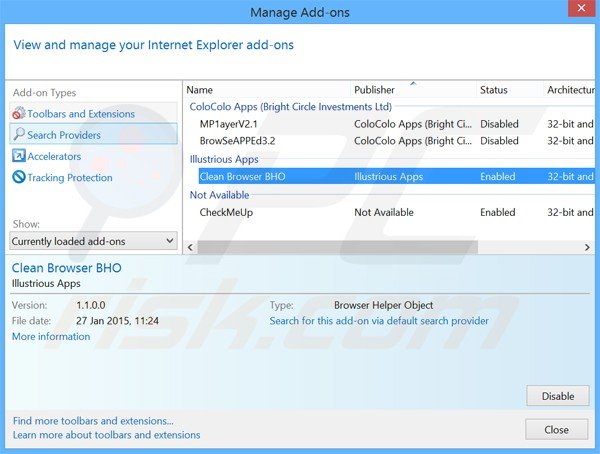Collapse the ColoColo Apps publisher group
This screenshot has width=600, height=454.
click(x=290, y=107)
